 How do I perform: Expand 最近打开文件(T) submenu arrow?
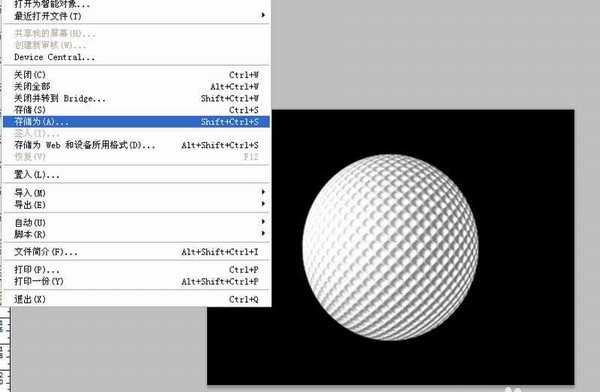click(263, 15)
